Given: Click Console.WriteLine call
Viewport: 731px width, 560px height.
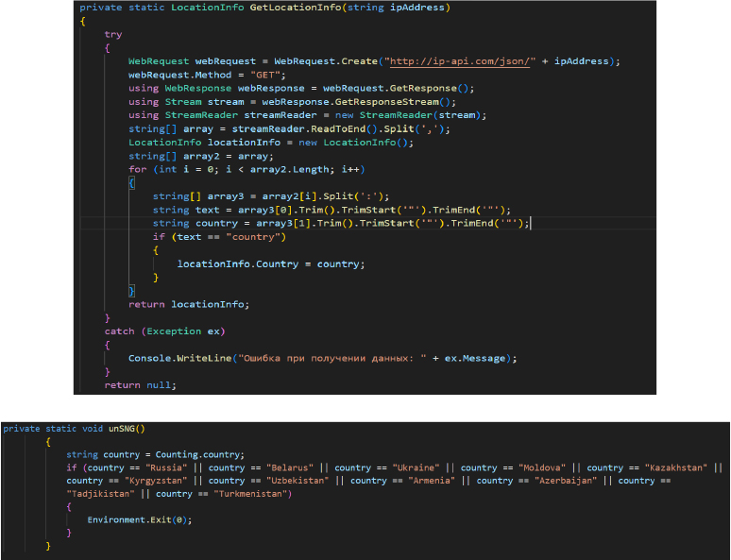Looking at the screenshot, I should 180,359.
